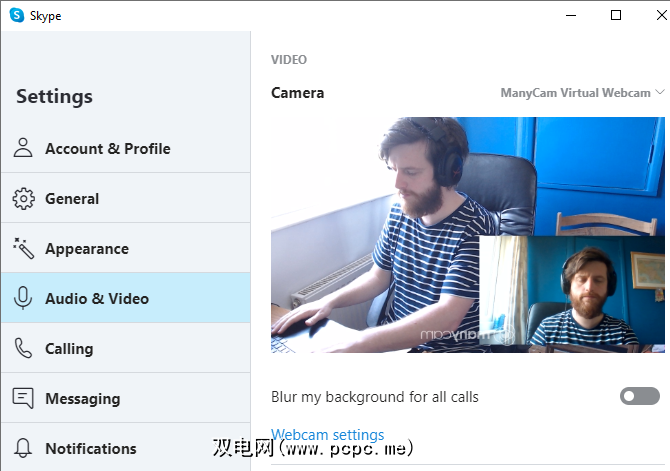Click the Notifications bell icon
670x471 pixels.
pos(23,449)
